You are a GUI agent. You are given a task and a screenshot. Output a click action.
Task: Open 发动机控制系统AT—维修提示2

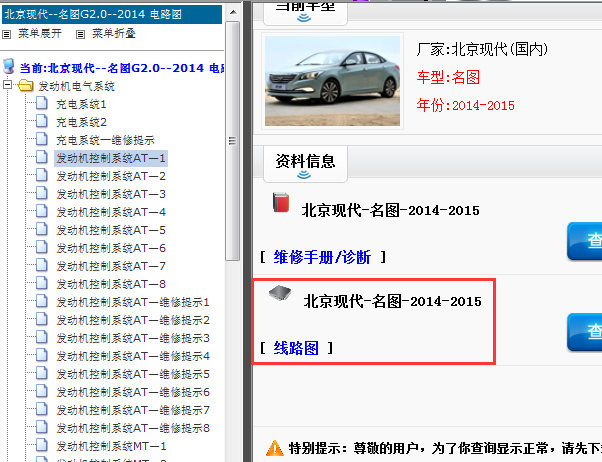(133, 320)
